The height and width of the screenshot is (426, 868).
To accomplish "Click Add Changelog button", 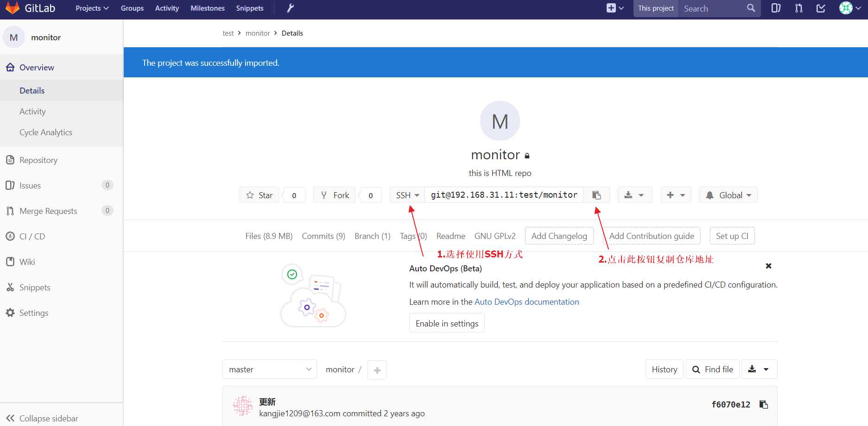I will pos(559,236).
